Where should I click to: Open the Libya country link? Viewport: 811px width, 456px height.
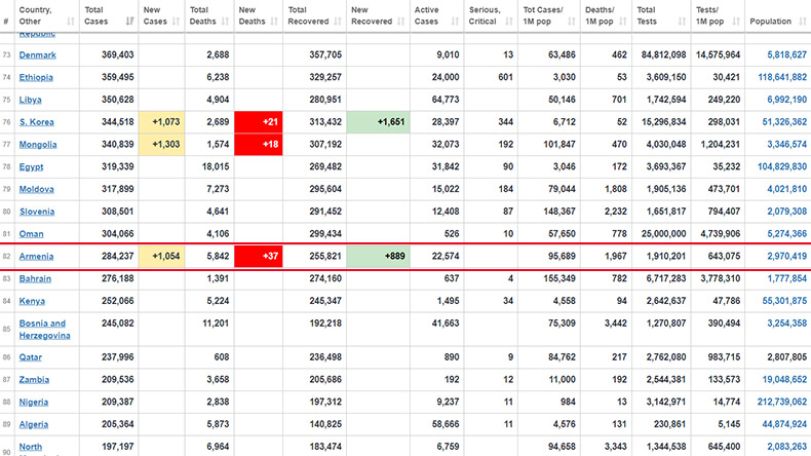tap(30, 100)
